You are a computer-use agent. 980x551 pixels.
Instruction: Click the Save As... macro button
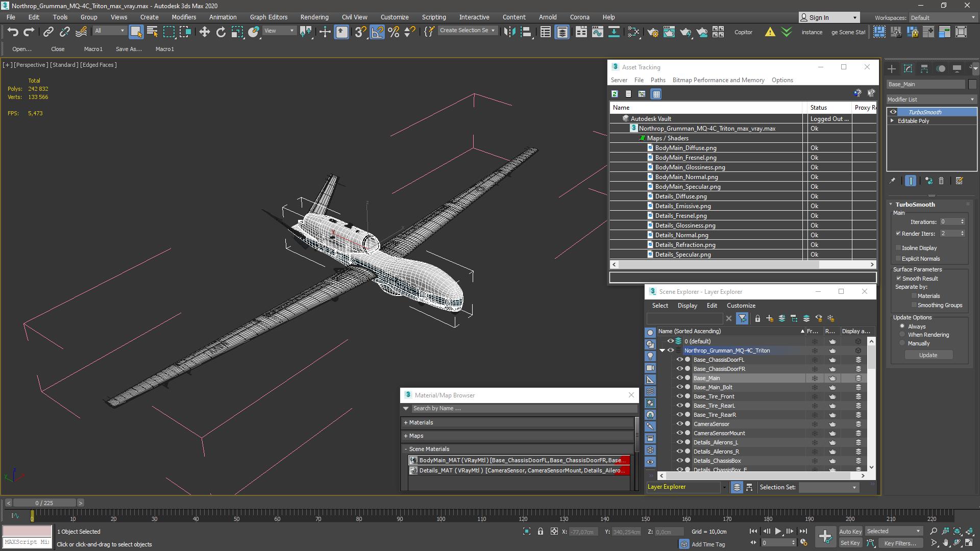click(129, 49)
